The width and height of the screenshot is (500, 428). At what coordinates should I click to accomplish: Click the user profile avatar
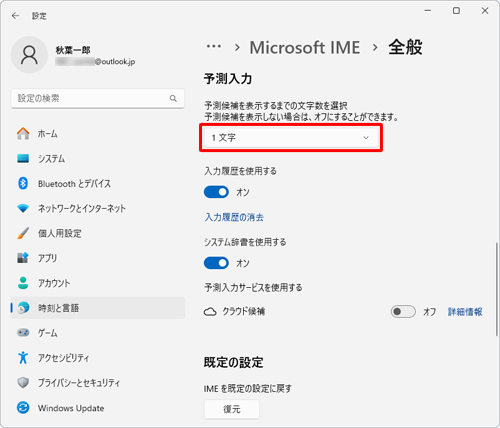click(29, 55)
